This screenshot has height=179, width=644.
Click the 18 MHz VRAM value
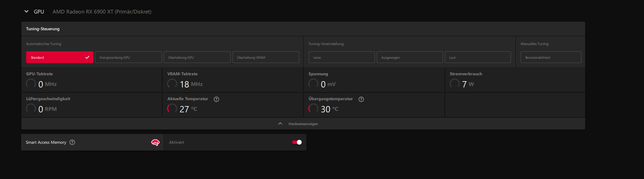tap(191, 84)
